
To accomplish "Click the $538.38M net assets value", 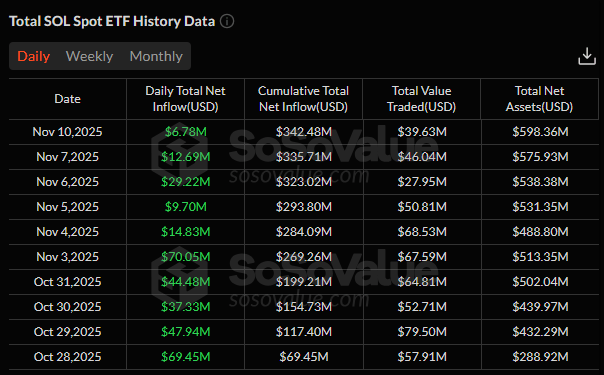I will 540,182.
